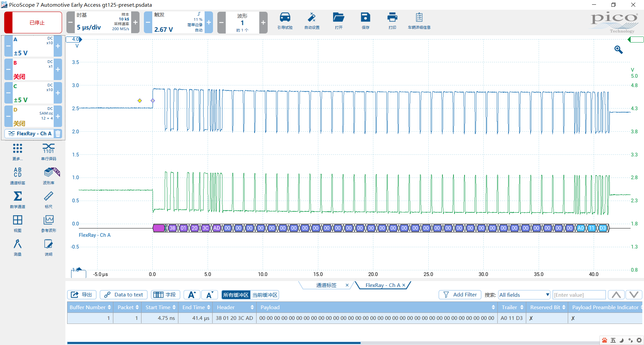The width and height of the screenshot is (644, 345).
Task: Open a file with the folder icon
Action: pyautogui.click(x=338, y=20)
